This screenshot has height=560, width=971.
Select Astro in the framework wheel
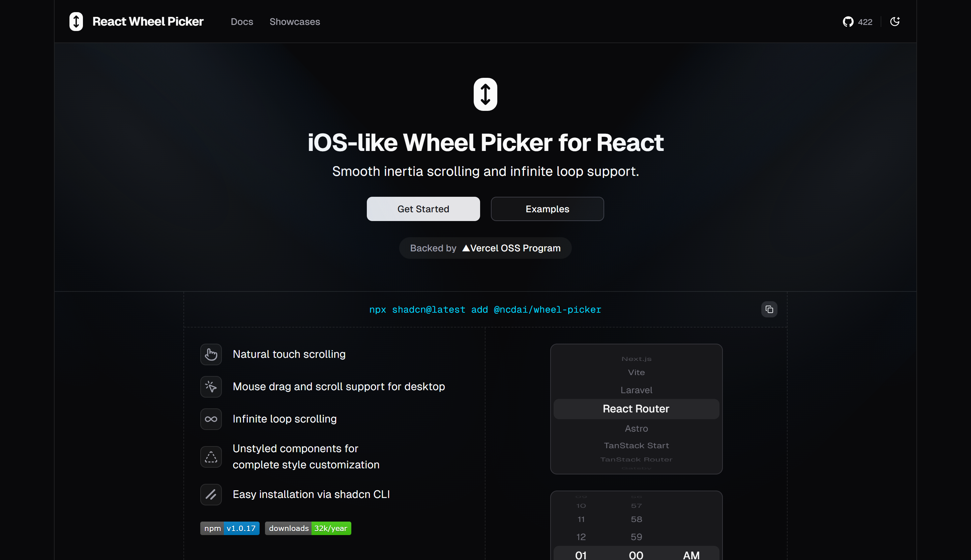click(x=636, y=428)
